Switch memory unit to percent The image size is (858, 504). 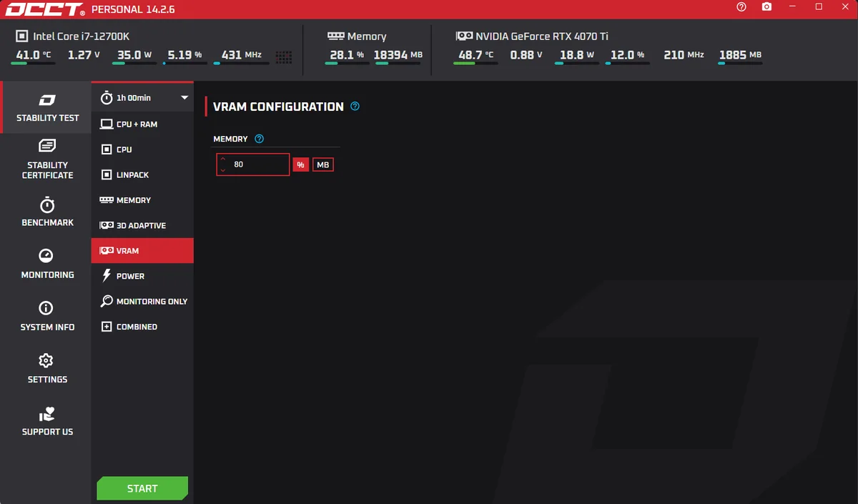[x=300, y=165]
